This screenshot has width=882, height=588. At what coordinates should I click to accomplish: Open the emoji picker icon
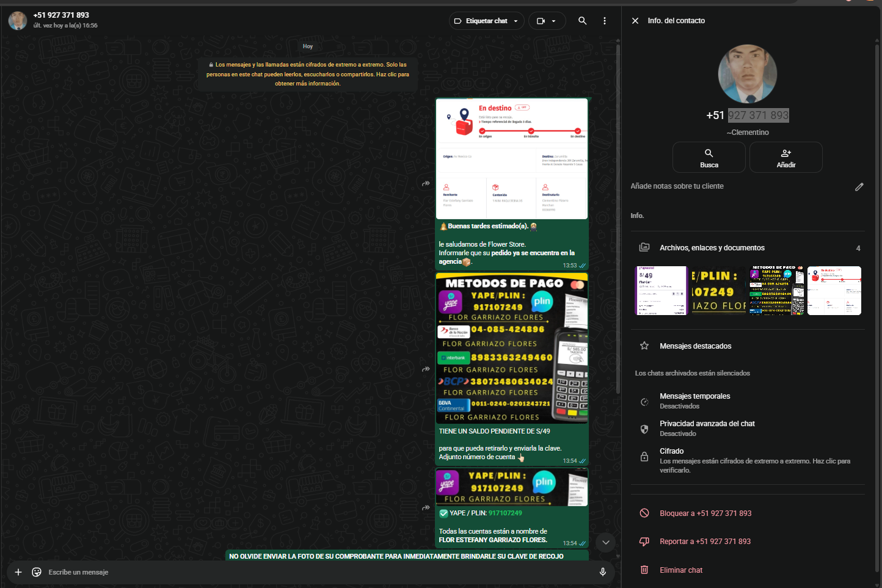click(37, 572)
